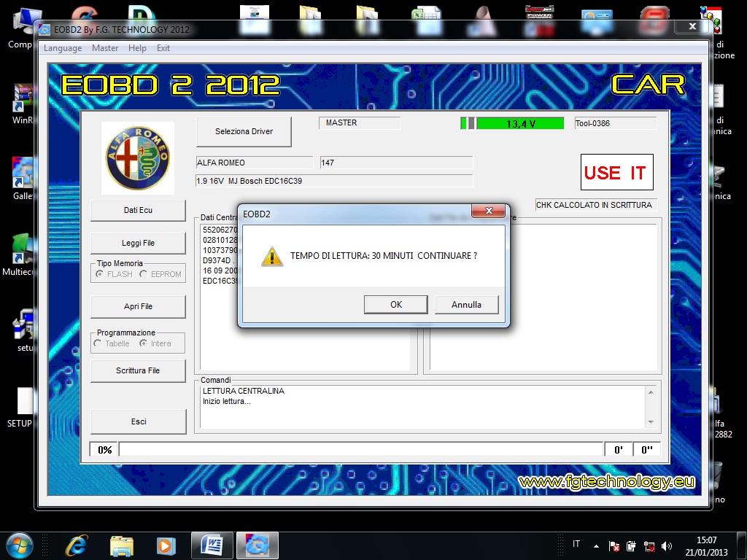Click the Show desktop strip
747x560 pixels.
pyautogui.click(x=743, y=545)
